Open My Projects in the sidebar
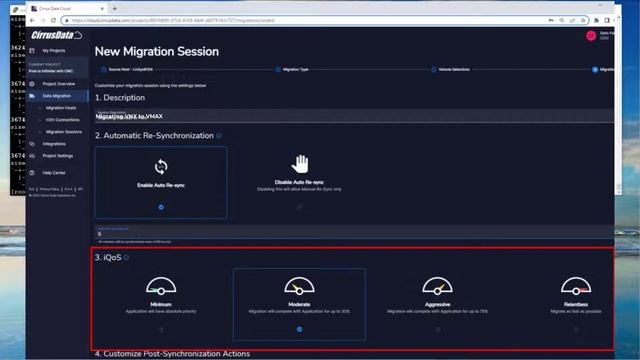Screen dimensions: 640x360 pos(54,51)
